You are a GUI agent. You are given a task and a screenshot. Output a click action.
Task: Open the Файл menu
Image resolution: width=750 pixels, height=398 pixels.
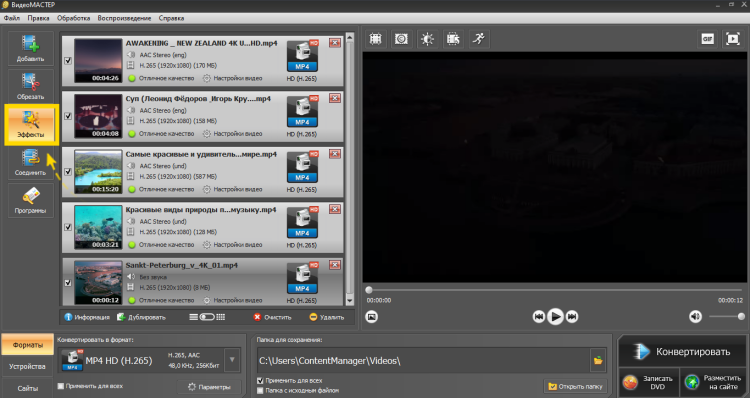(x=12, y=18)
